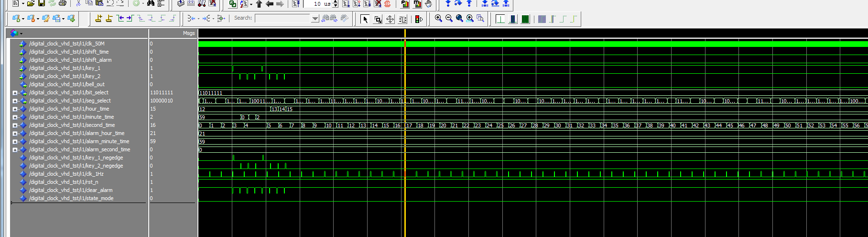
Task: Click in the waveform Search input field
Action: coord(283,19)
